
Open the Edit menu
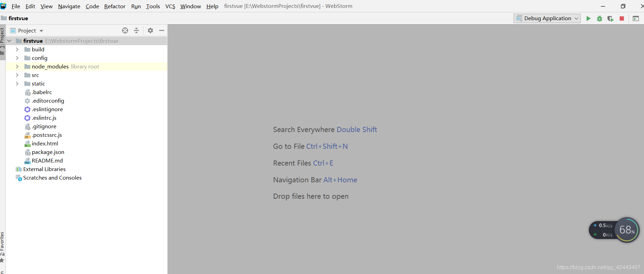click(x=30, y=6)
